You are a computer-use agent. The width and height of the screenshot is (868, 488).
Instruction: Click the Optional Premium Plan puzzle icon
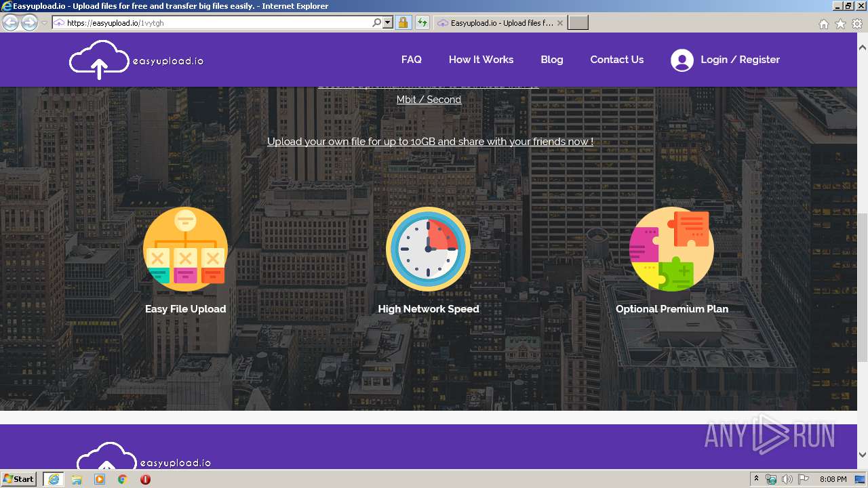click(671, 249)
